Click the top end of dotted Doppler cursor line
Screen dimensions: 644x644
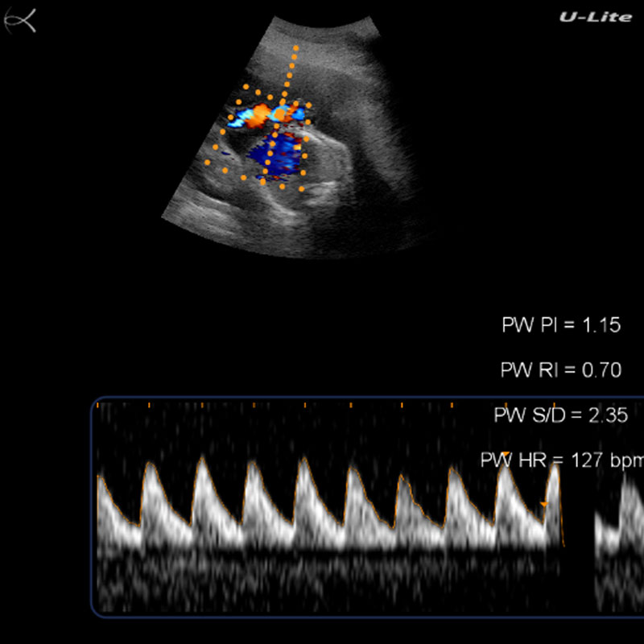pos(296,48)
